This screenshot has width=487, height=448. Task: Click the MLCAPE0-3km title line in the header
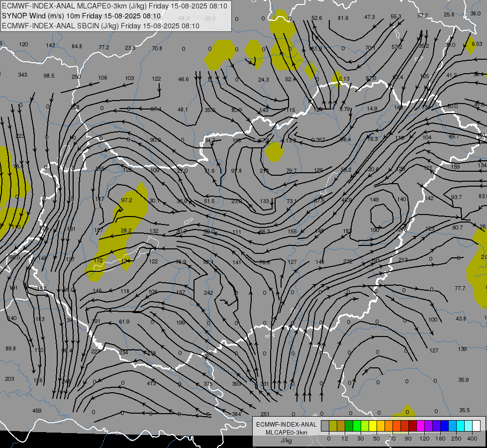coord(114,6)
